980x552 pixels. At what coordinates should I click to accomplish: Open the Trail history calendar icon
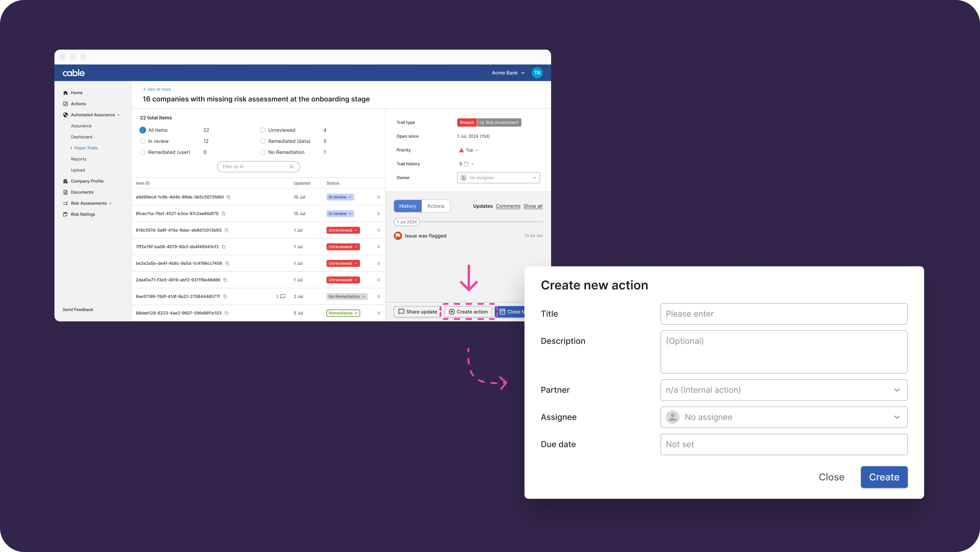(x=466, y=164)
